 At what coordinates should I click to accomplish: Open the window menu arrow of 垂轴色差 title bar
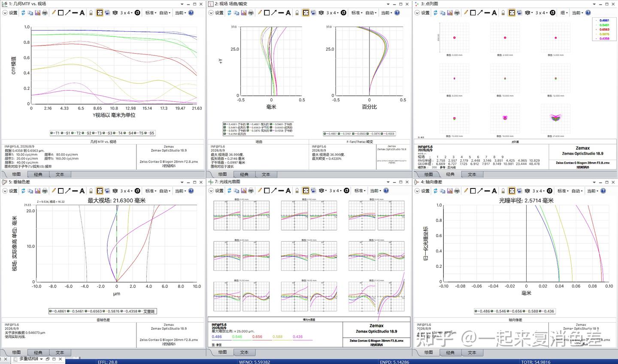182,182
